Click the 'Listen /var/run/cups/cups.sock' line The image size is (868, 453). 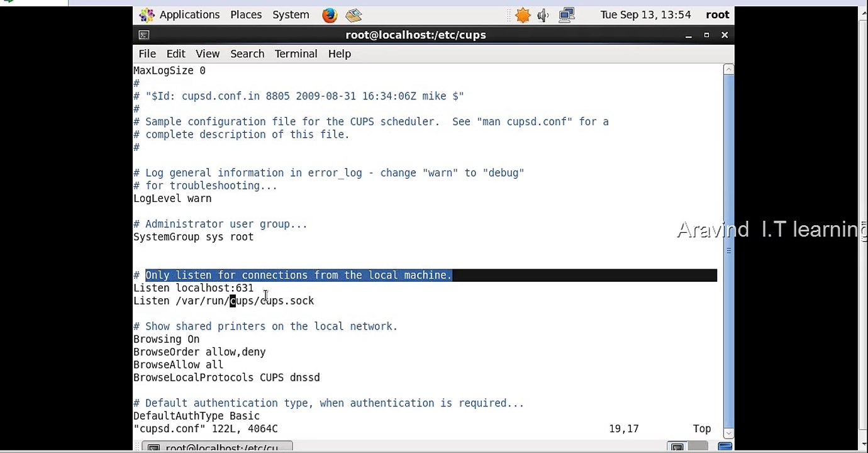click(223, 301)
